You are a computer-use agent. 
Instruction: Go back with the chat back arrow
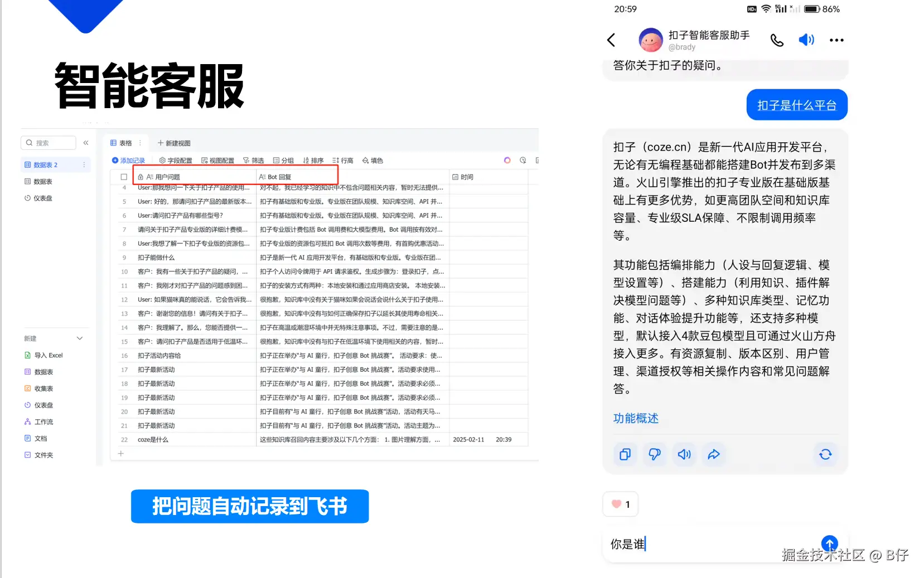611,40
